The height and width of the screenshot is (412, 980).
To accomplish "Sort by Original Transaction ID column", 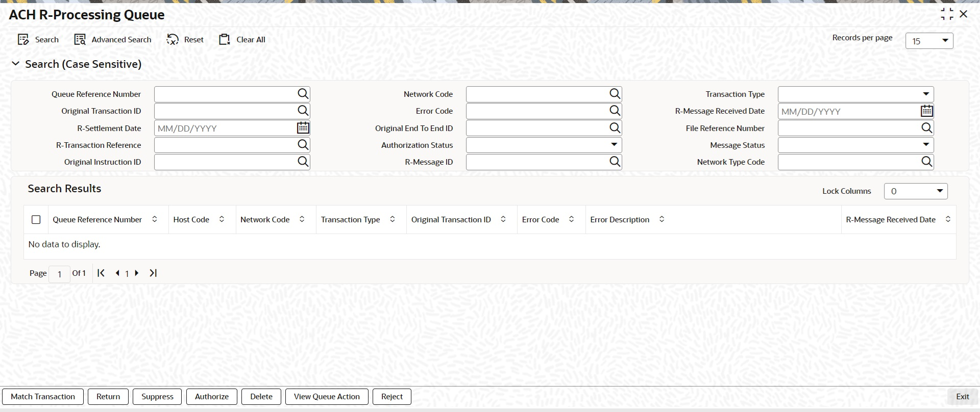I will tap(503, 219).
